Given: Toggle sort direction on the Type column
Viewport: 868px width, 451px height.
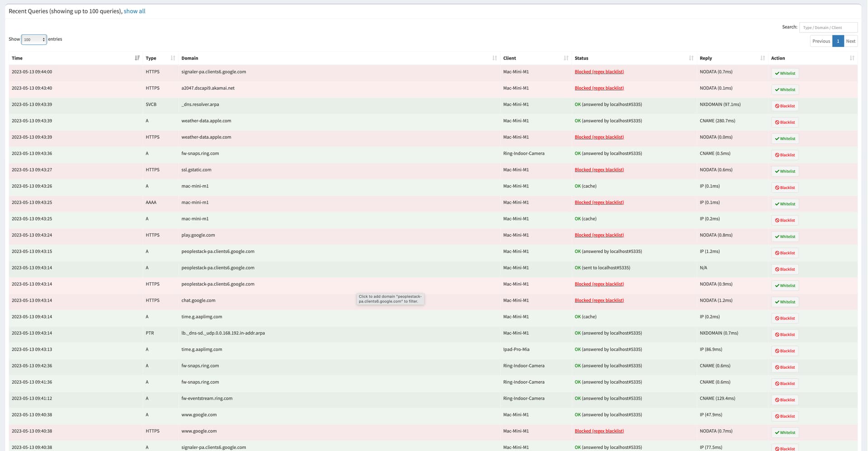Looking at the screenshot, I should pos(173,58).
